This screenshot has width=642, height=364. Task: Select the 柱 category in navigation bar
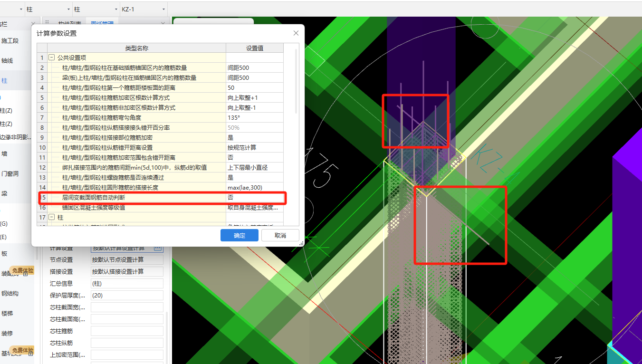pos(4,81)
